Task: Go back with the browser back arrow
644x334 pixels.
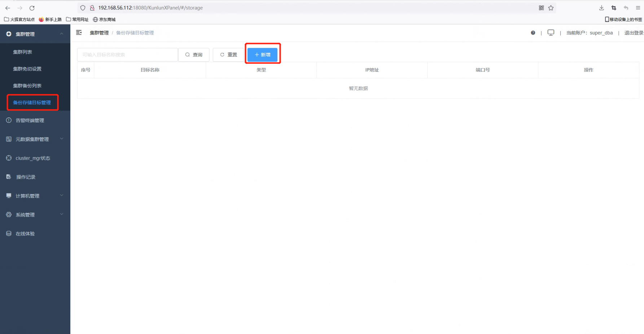Action: pos(8,8)
